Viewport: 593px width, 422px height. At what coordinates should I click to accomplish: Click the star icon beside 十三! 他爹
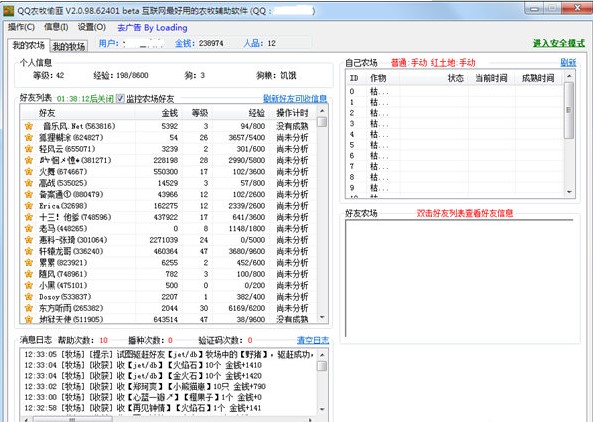tap(29, 217)
